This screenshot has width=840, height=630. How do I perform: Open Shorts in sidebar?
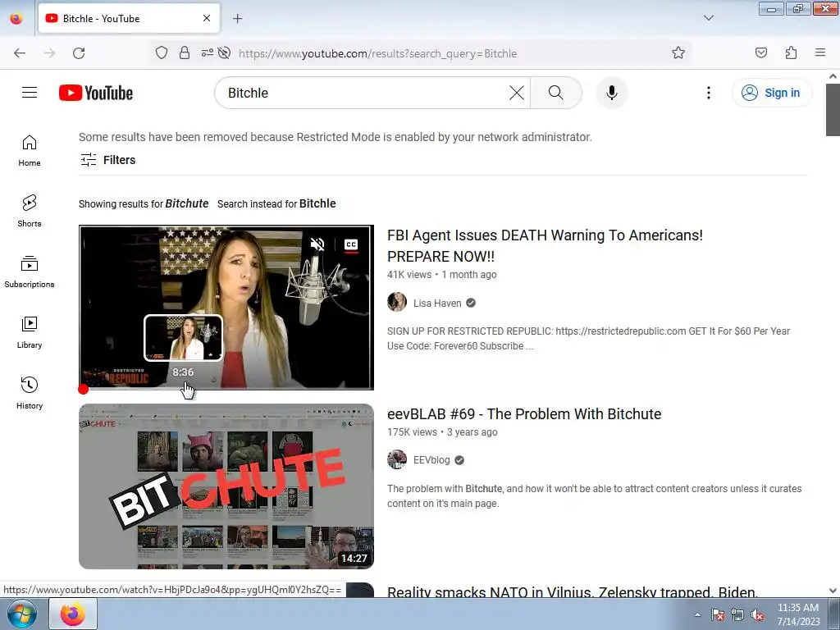point(30,211)
